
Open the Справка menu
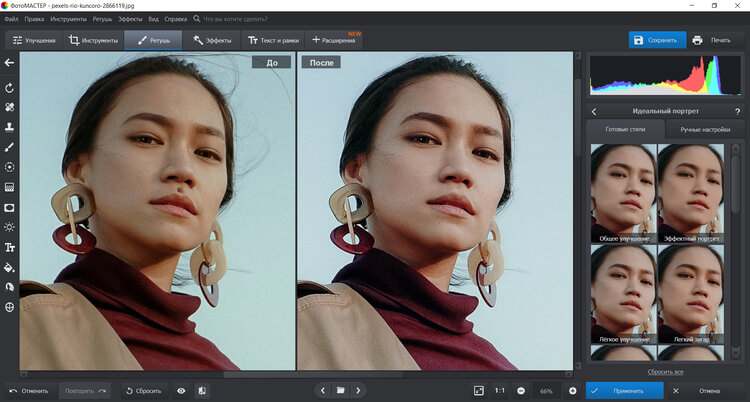[x=176, y=19]
